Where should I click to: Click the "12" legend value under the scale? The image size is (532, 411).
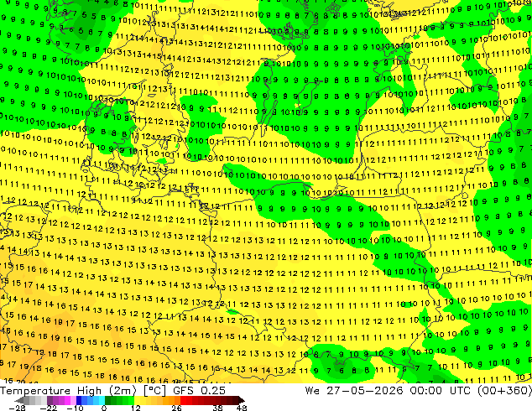(136, 408)
